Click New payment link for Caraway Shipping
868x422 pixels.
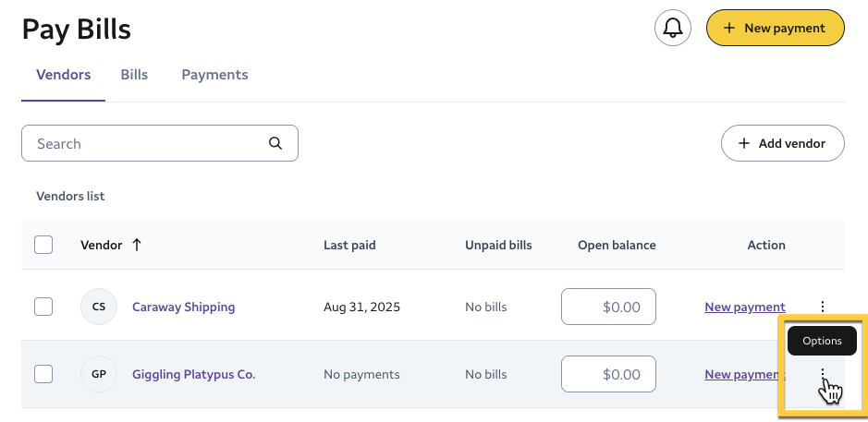pos(744,307)
